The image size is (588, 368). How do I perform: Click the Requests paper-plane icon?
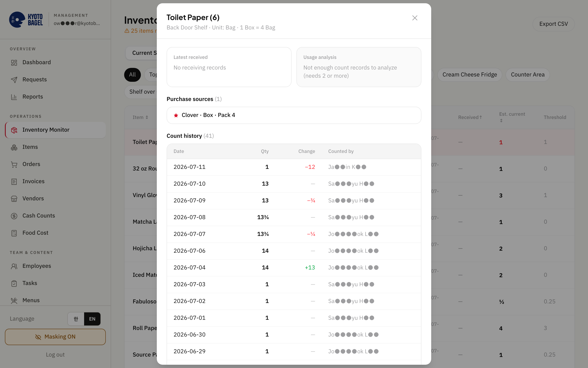(x=14, y=80)
